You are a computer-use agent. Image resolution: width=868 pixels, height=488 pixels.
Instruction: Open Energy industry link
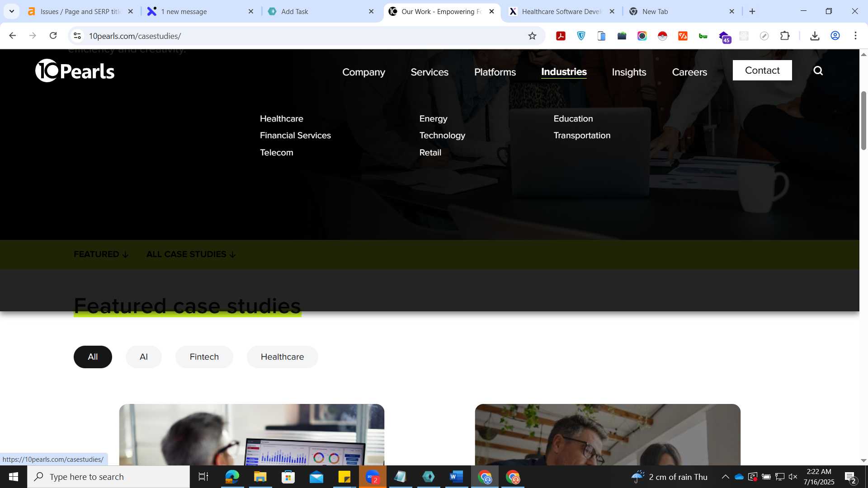tap(433, 119)
